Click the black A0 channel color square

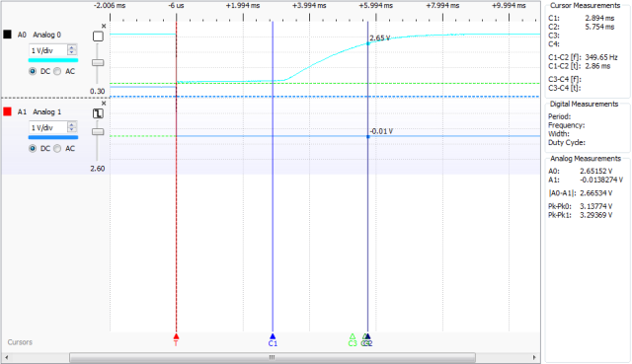[x=7, y=35]
